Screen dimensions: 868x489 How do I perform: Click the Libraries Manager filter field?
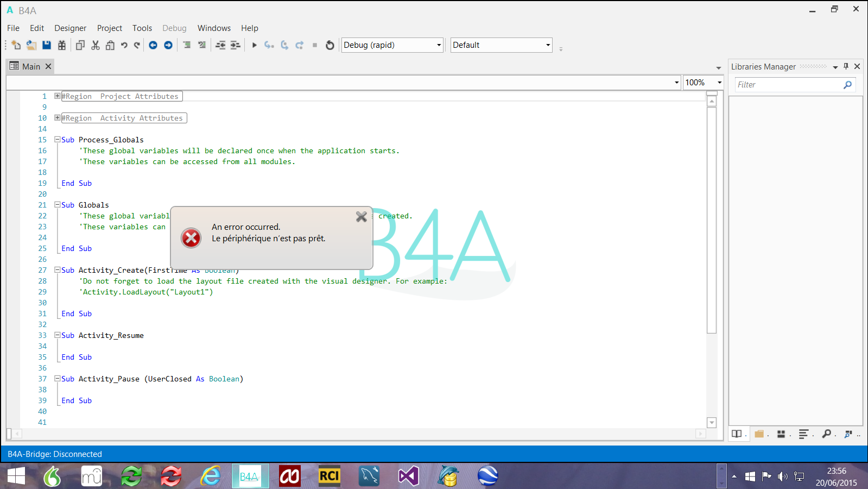click(795, 85)
